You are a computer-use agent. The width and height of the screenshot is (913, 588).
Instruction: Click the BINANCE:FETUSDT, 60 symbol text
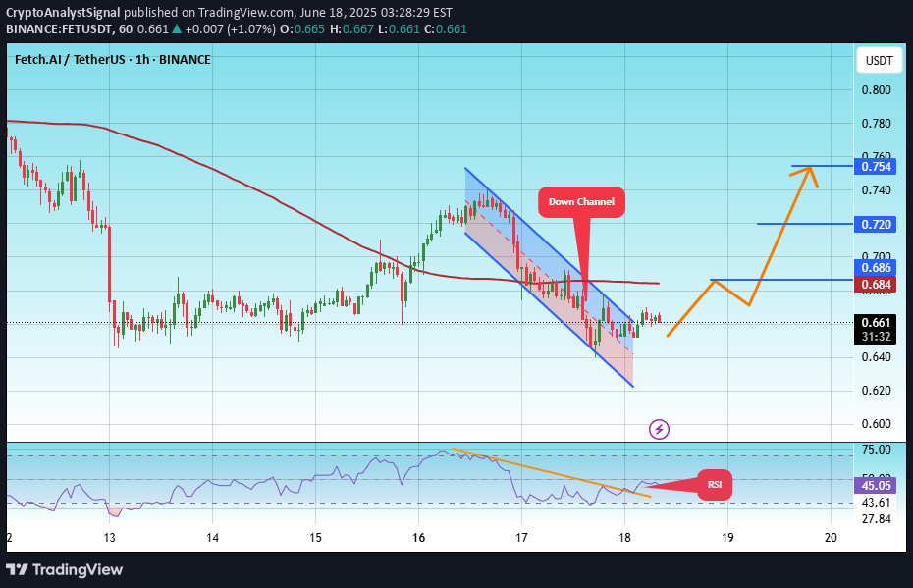tap(70, 29)
